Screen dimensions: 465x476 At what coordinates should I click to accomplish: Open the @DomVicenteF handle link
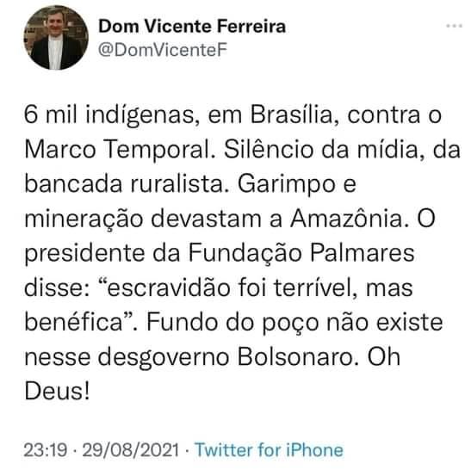click(163, 50)
